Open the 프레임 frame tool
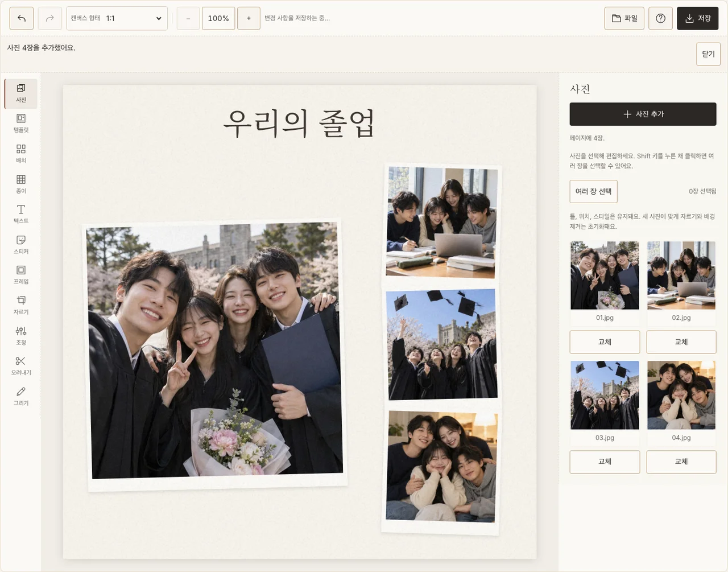Image resolution: width=728 pixels, height=572 pixels. point(21,275)
